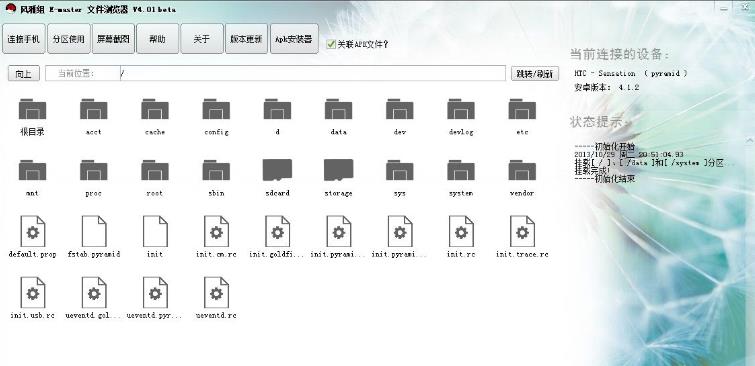Screen dimensions: 755x366
Task: Select the ueventd.rc file icon
Action: point(216,292)
